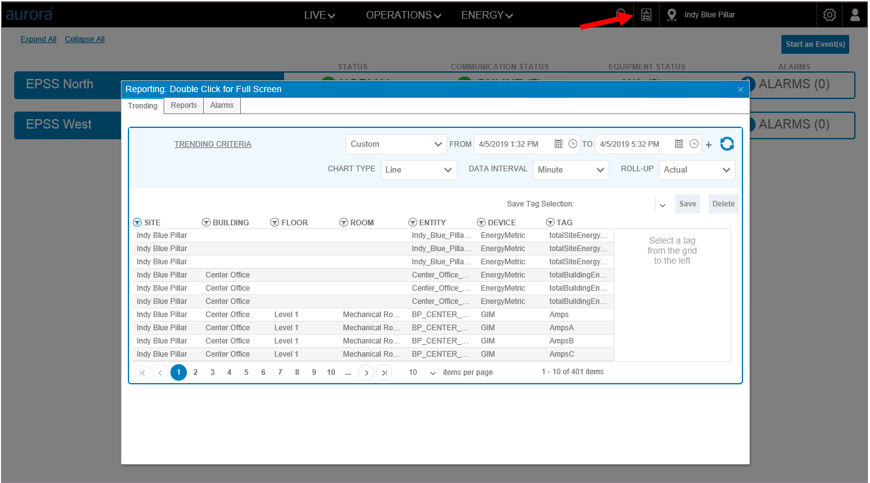870x483 pixels.
Task: Select the row with tag AmpsC
Action: coord(373,354)
